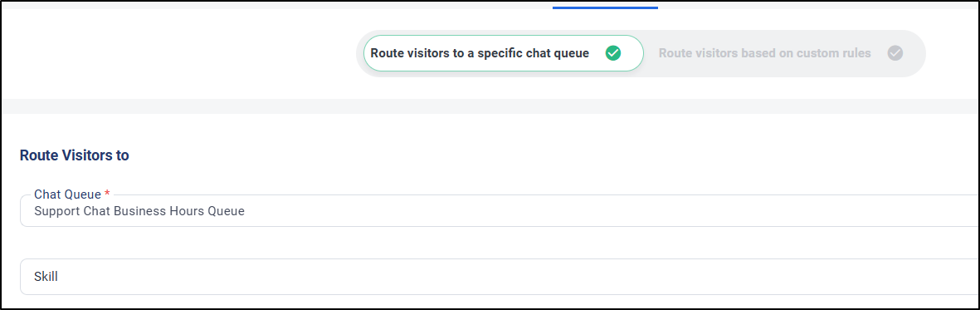980x310 pixels.
Task: Click the "based on custom rules" text
Action: pyautogui.click(x=807, y=53)
